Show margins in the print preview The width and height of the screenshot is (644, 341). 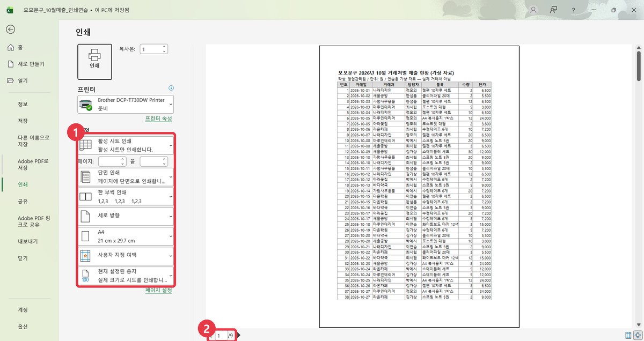click(628, 336)
